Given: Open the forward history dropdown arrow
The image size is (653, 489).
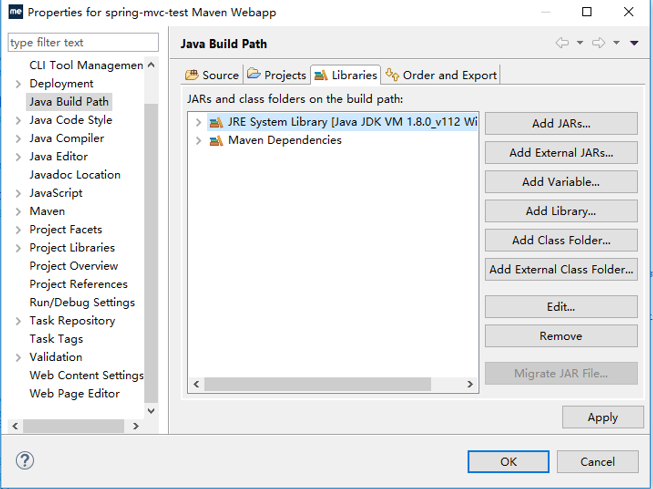Looking at the screenshot, I should (616, 43).
